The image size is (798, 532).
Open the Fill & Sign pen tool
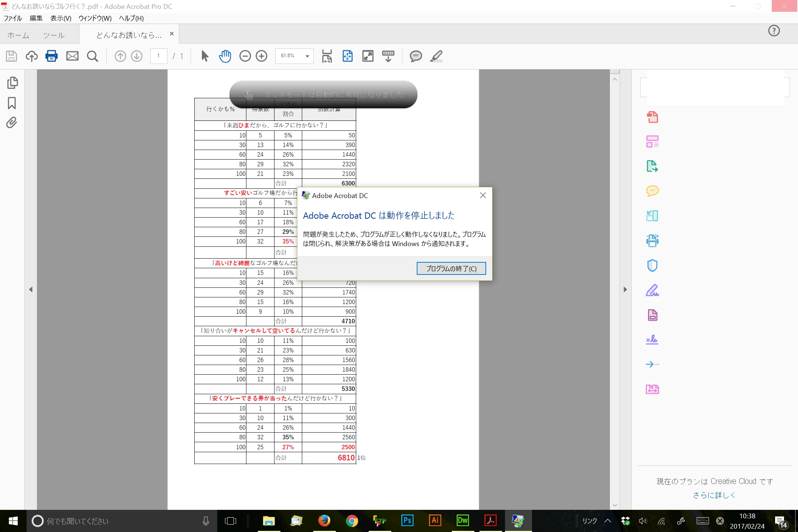pos(652,290)
